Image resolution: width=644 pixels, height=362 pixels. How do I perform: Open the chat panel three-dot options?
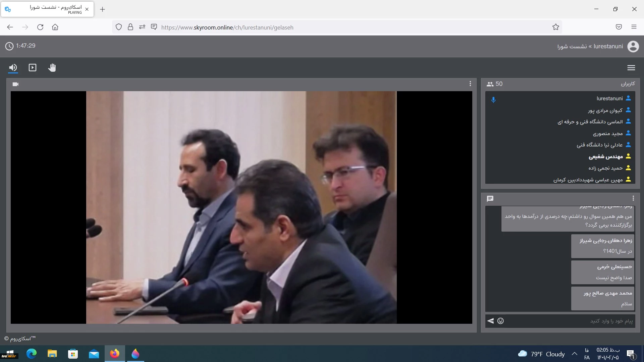click(633, 198)
